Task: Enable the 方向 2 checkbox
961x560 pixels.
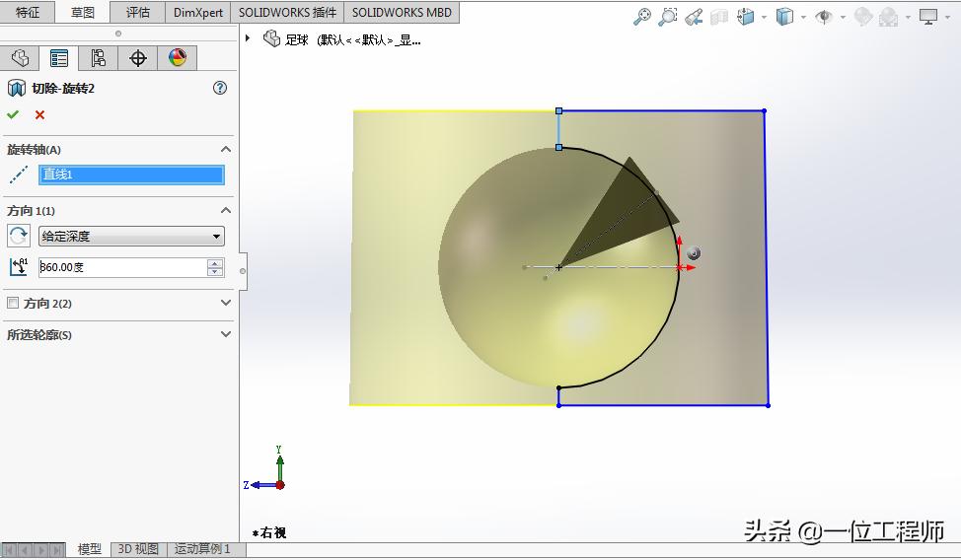Action: 13,304
